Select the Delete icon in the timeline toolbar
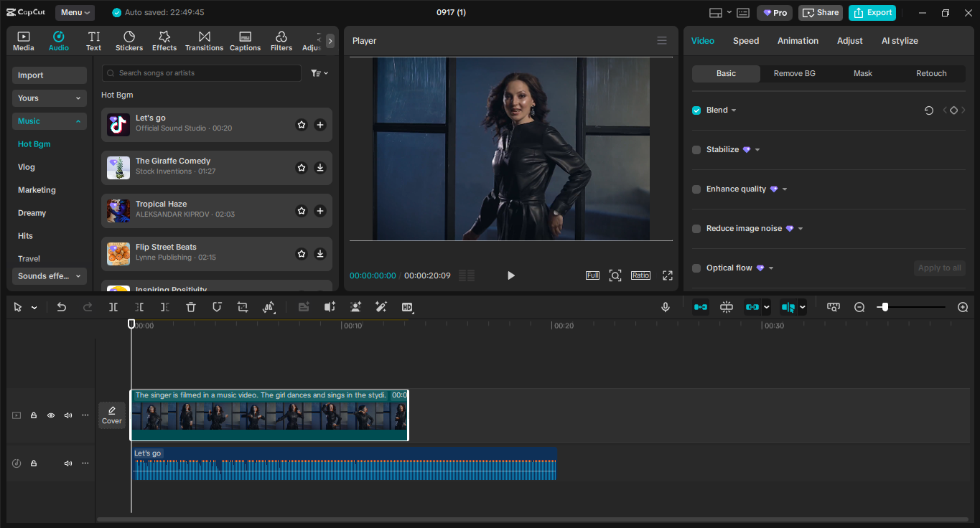 point(190,306)
